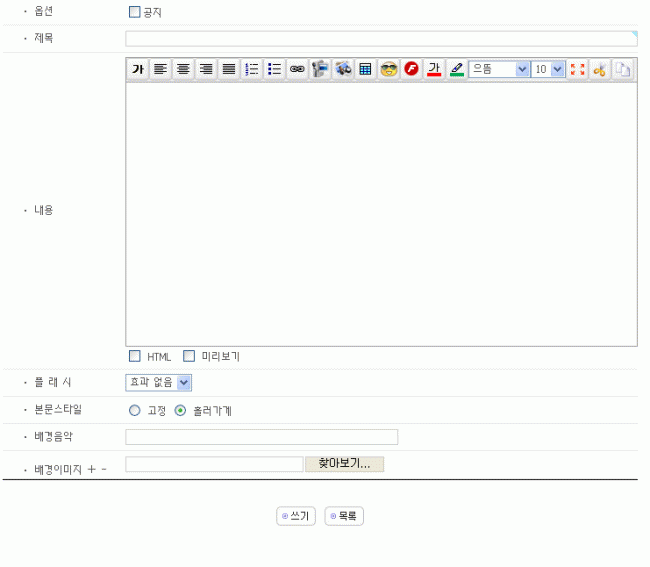Check the 공지 notice checkbox
Image resolution: width=650 pixels, height=567 pixels.
[134, 12]
